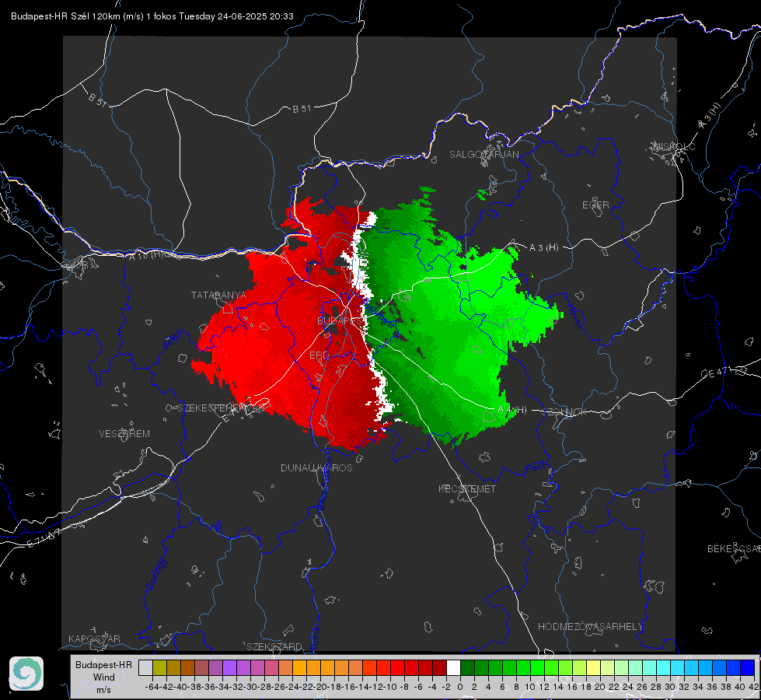Click the KECSKEMET city label
This screenshot has height=700, width=761.
pyautogui.click(x=467, y=489)
